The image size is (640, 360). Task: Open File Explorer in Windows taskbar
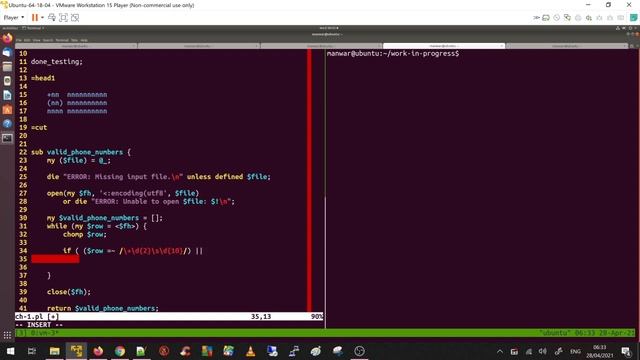coord(54,351)
